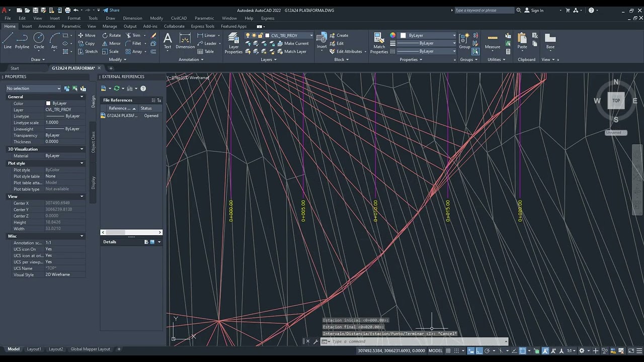The height and width of the screenshot is (362, 644).
Task: Click Edit Attributes button
Action: [x=346, y=51]
